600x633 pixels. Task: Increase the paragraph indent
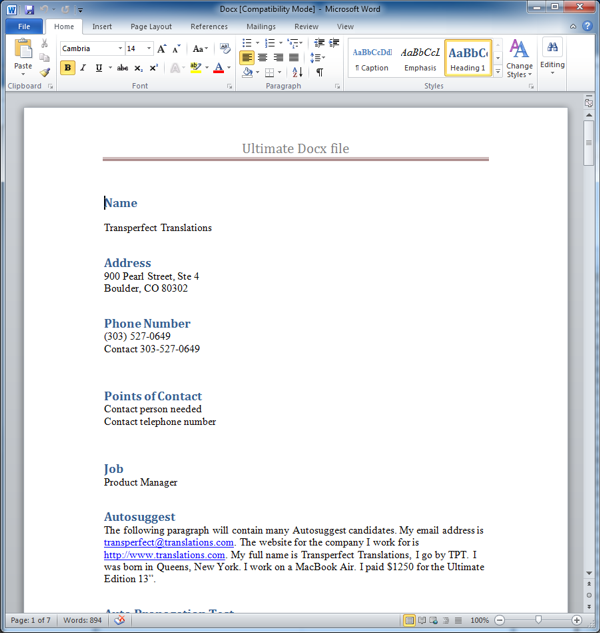pos(334,43)
